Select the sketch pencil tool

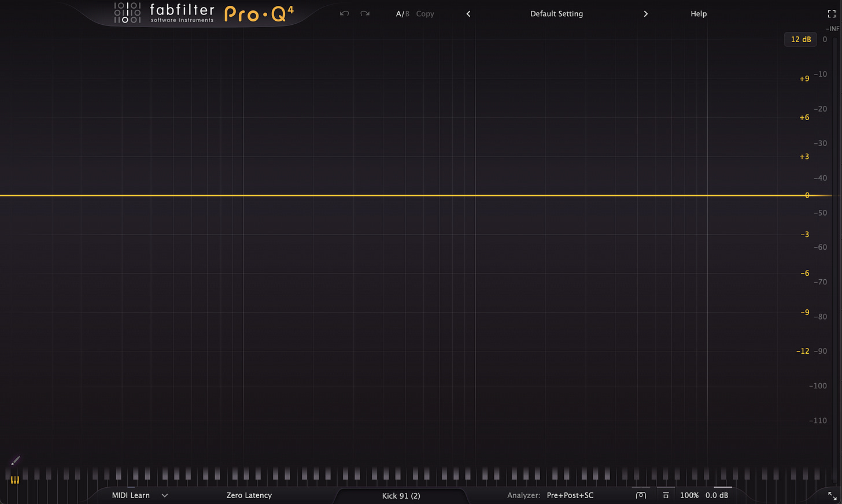click(14, 461)
